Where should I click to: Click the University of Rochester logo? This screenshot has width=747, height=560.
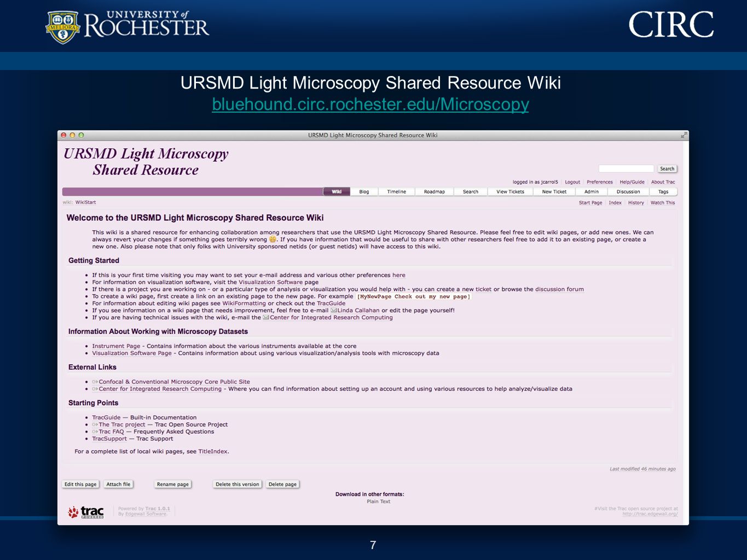(x=127, y=26)
